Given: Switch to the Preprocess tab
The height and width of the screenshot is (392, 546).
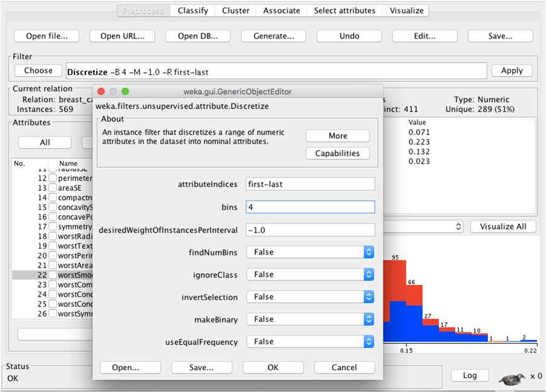Looking at the screenshot, I should [143, 11].
